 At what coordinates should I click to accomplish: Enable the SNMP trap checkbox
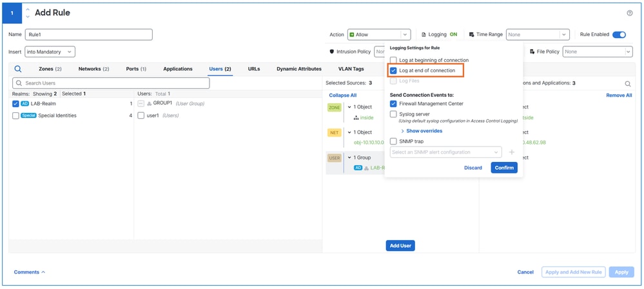393,141
